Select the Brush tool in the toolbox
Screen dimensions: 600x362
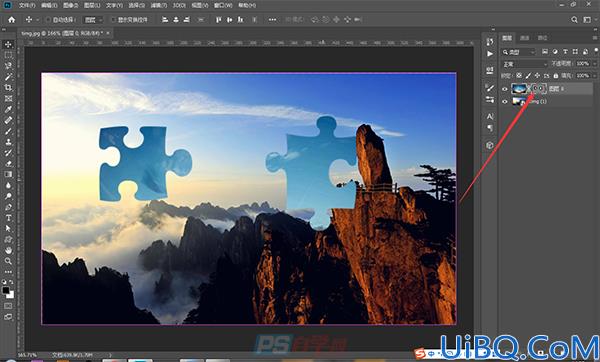tap(8, 131)
